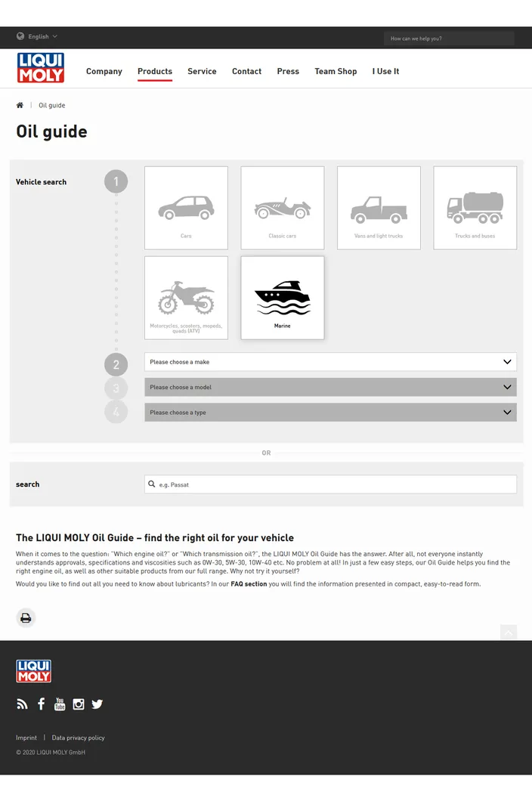Viewport: 532px width, 798px height.
Task: Select the Cars vehicle category tile
Action: coord(186,208)
